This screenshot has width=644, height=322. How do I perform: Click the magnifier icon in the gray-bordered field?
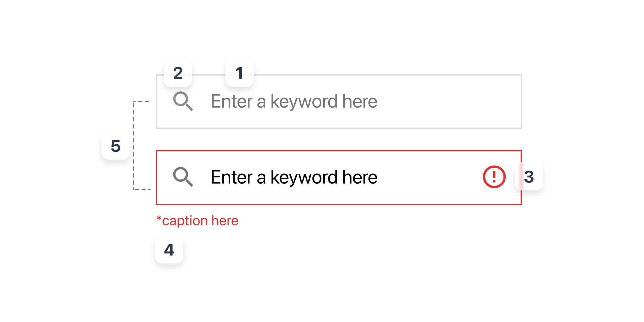(183, 101)
